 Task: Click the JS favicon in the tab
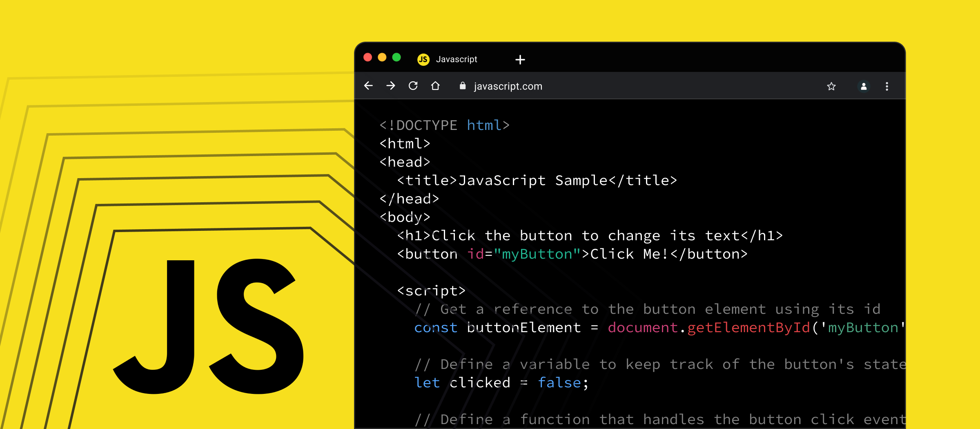tap(423, 59)
